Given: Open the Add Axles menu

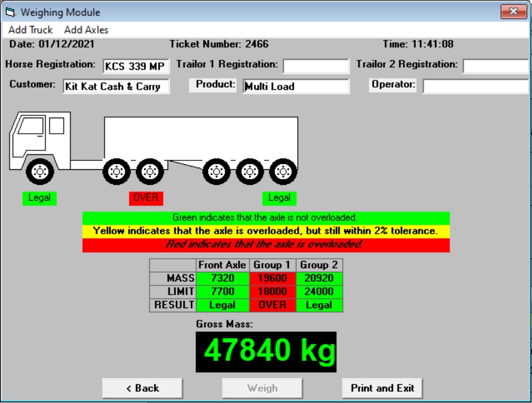Looking at the screenshot, I should (x=86, y=30).
